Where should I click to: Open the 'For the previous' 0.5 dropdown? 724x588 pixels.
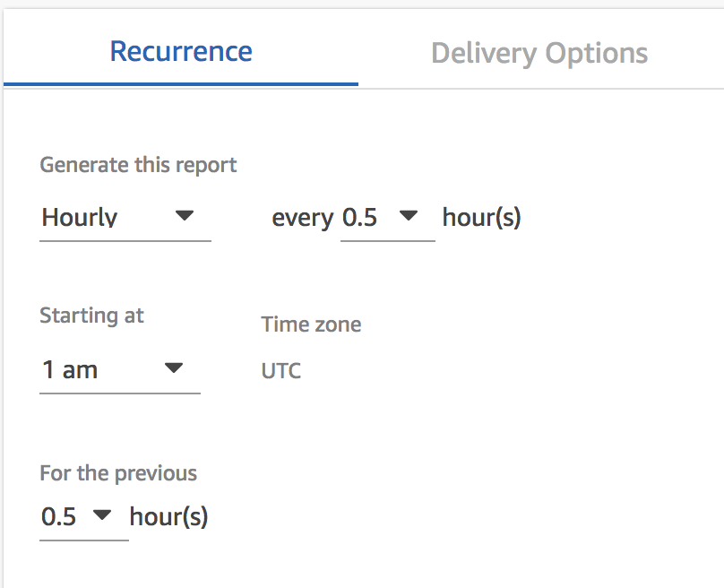(84, 516)
